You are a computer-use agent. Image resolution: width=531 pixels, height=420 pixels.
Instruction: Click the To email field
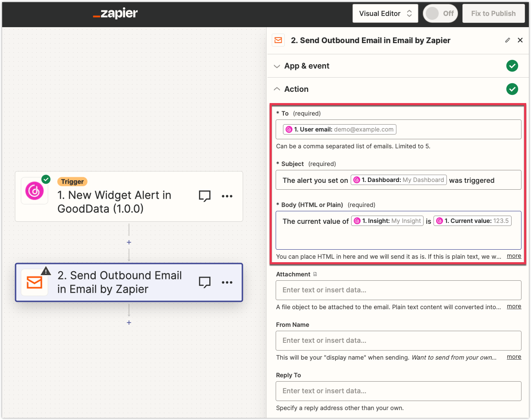pyautogui.click(x=399, y=129)
